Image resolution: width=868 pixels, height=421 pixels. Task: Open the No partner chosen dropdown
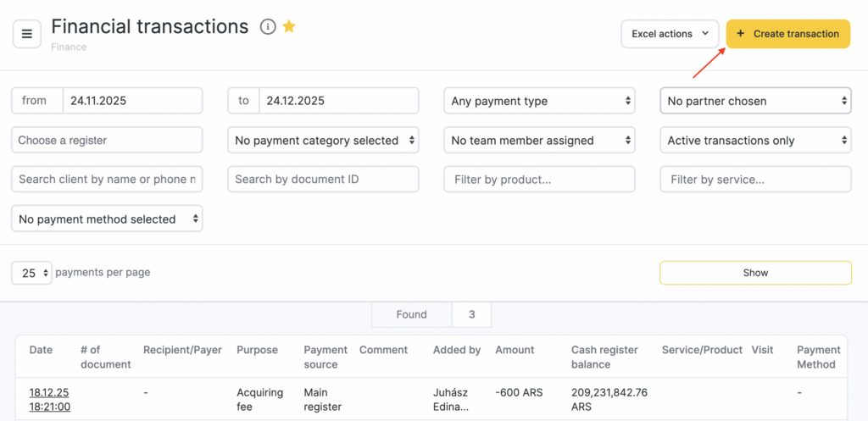(755, 101)
